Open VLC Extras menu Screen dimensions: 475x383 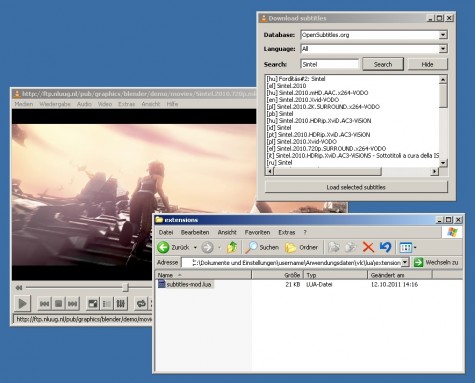[x=126, y=104]
